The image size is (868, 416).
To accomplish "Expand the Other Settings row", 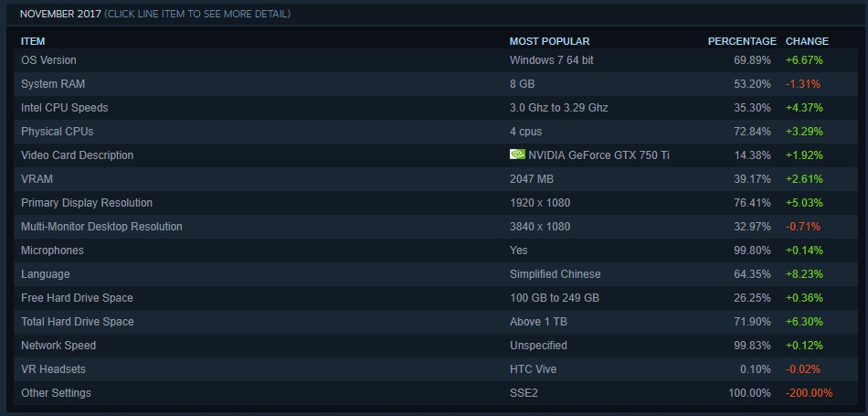I will [56, 393].
